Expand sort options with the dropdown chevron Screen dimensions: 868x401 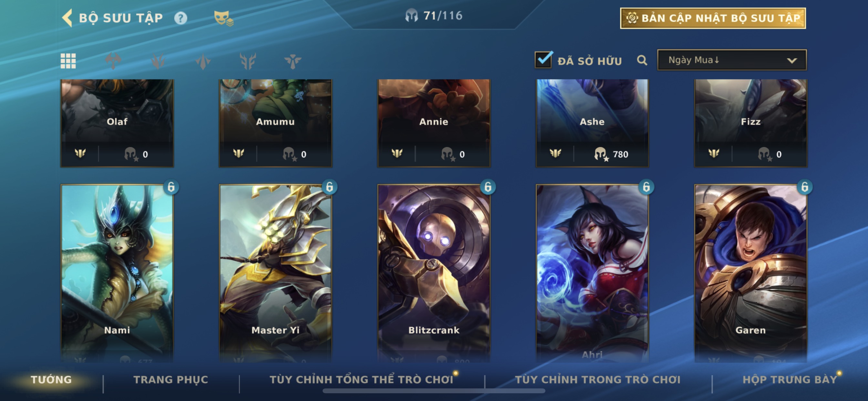[x=792, y=61]
